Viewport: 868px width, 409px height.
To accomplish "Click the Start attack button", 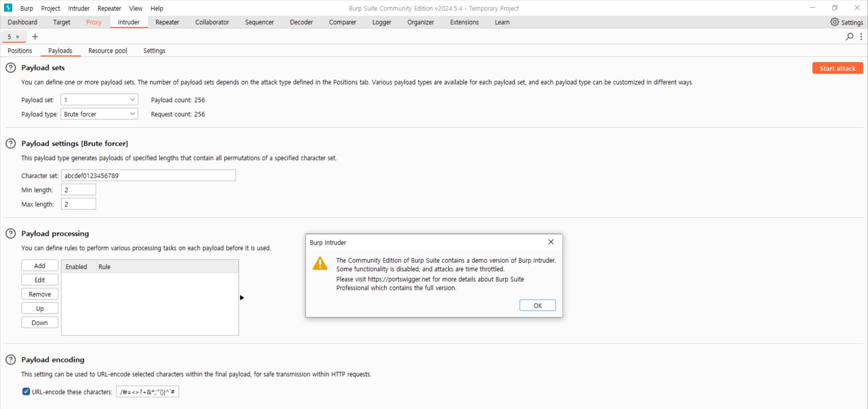I will (837, 68).
